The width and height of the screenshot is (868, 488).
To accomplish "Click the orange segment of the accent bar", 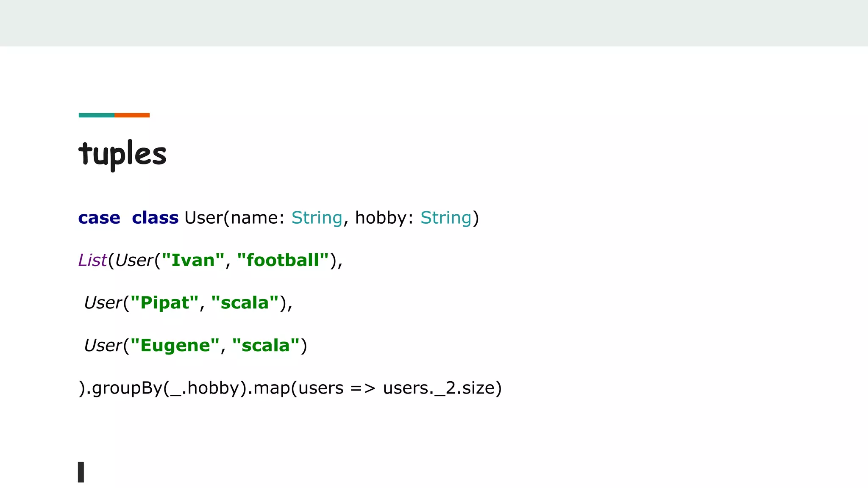I will (x=132, y=115).
